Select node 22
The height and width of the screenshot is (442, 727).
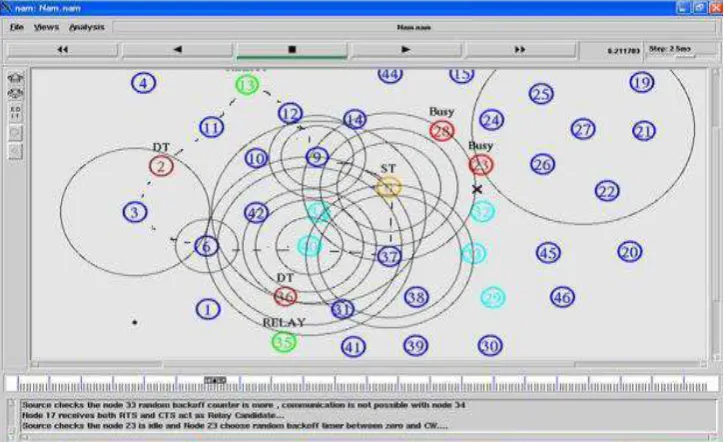coord(607,191)
